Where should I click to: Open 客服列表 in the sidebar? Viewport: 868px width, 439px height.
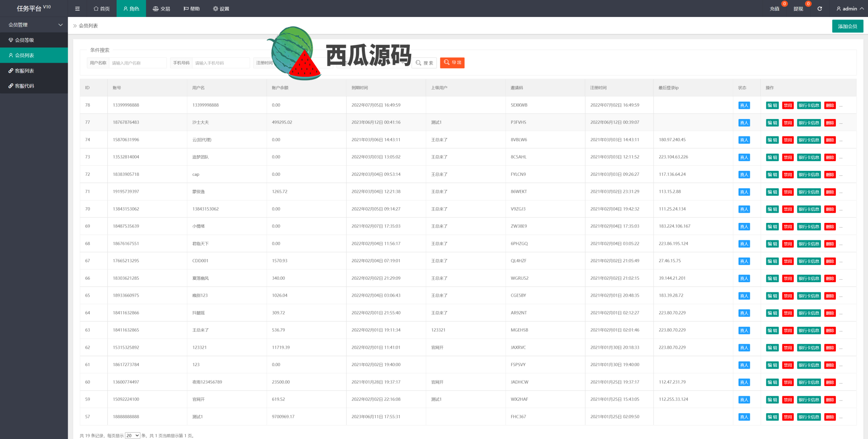pos(25,71)
